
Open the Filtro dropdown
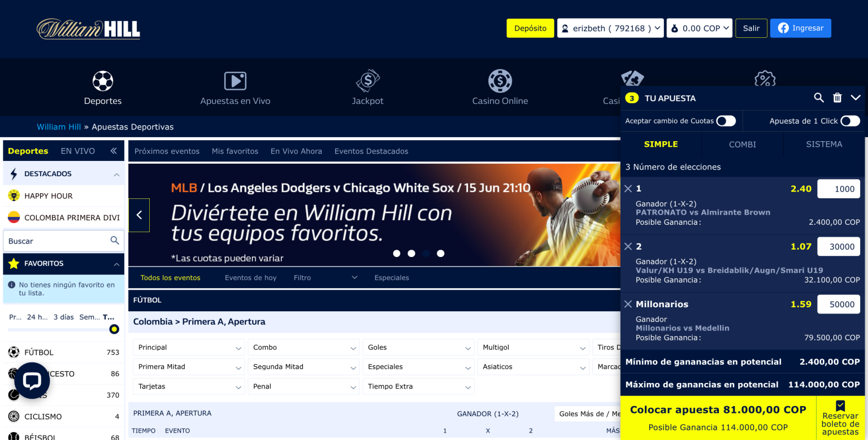point(326,278)
